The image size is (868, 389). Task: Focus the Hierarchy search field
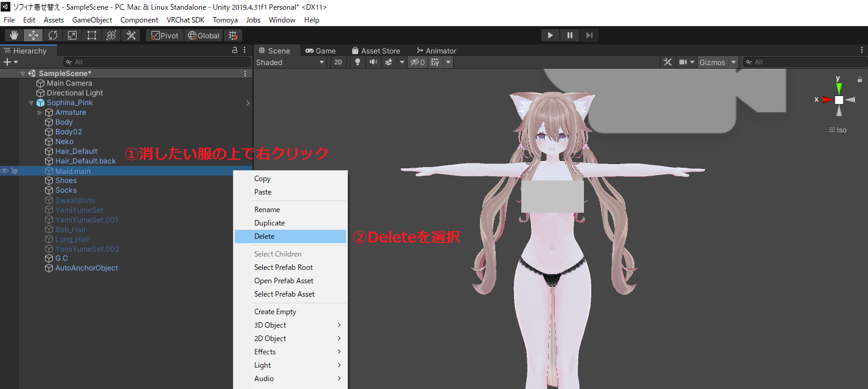pyautogui.click(x=157, y=62)
